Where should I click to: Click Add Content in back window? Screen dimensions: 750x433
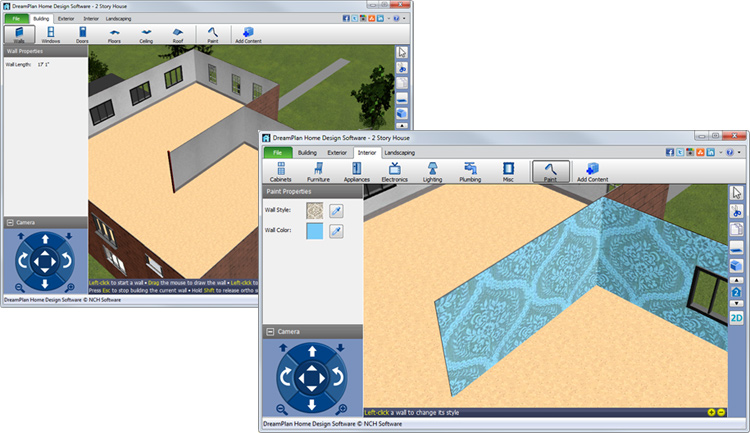coord(248,34)
